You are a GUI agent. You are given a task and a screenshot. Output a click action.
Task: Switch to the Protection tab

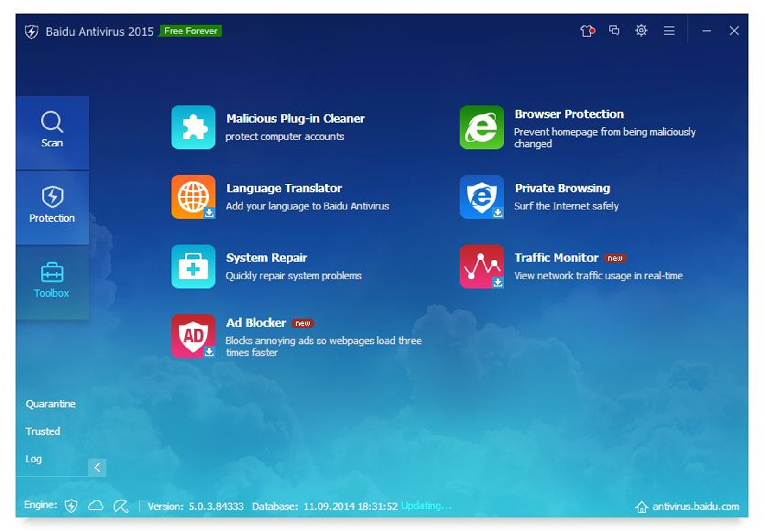coord(52,206)
